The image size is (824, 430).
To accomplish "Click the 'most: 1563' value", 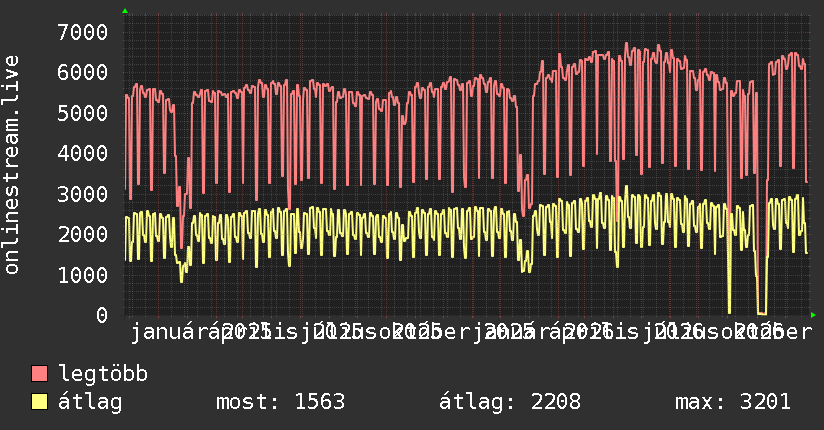I will pos(280,402).
